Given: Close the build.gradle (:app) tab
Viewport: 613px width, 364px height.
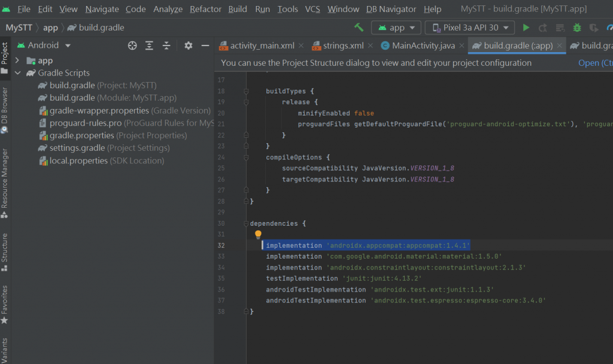Looking at the screenshot, I should [560, 45].
